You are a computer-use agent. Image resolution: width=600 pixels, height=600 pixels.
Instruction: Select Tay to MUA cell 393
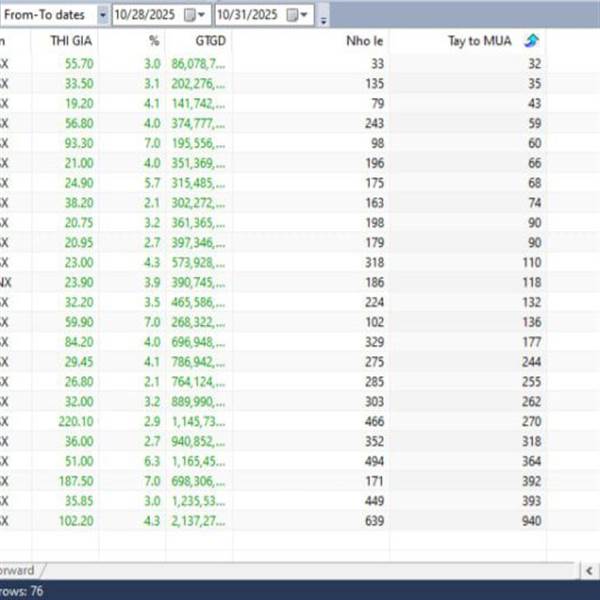pos(532,501)
